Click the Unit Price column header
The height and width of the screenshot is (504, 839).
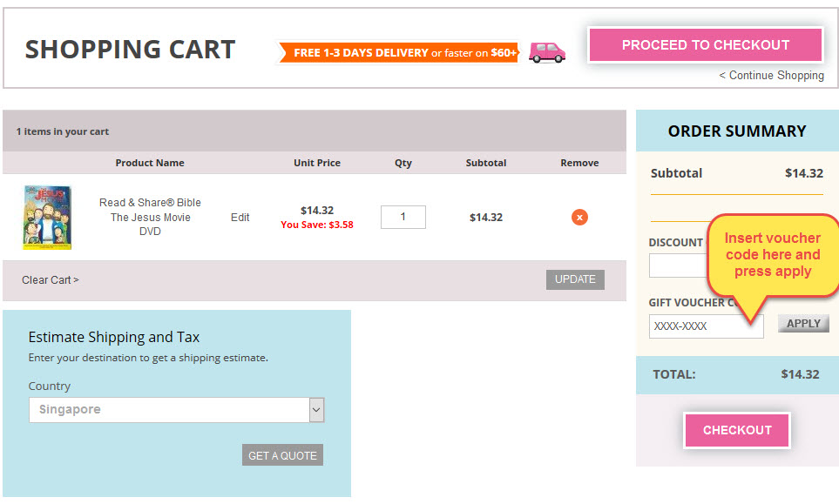(x=317, y=163)
